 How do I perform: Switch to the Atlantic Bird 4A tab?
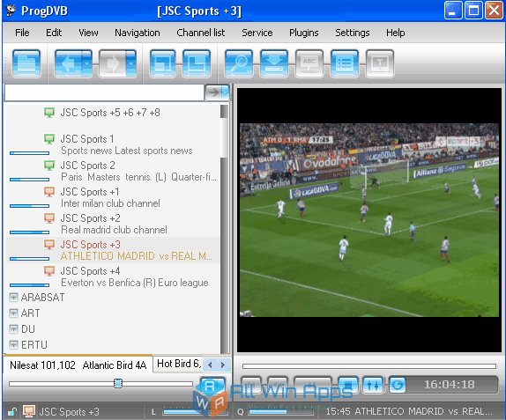click(115, 365)
